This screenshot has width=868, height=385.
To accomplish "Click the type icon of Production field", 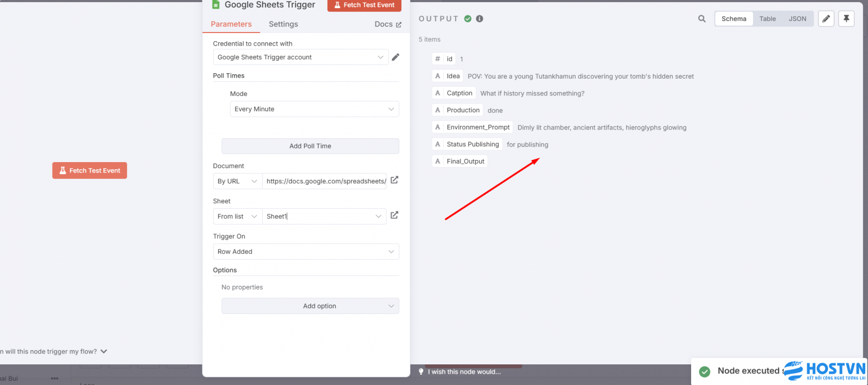I will tap(438, 110).
